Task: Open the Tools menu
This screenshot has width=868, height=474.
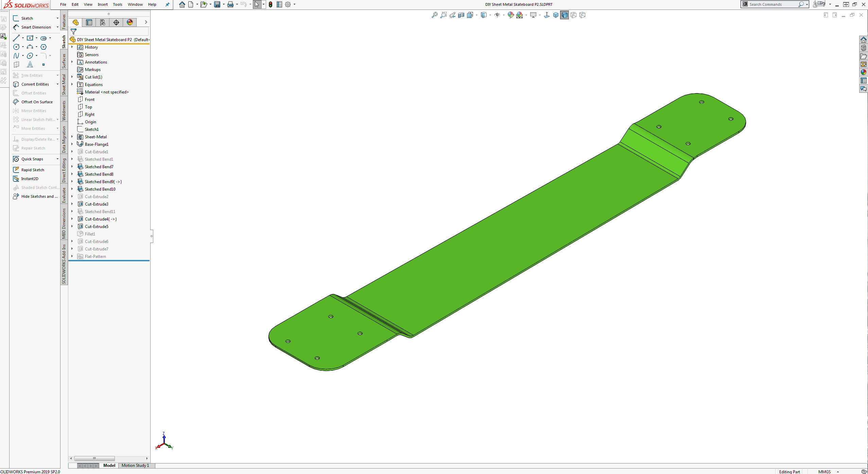Action: (x=118, y=4)
